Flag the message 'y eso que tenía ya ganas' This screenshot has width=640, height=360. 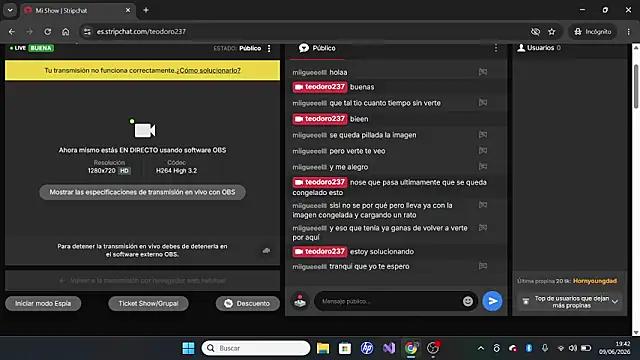pyautogui.click(x=483, y=228)
